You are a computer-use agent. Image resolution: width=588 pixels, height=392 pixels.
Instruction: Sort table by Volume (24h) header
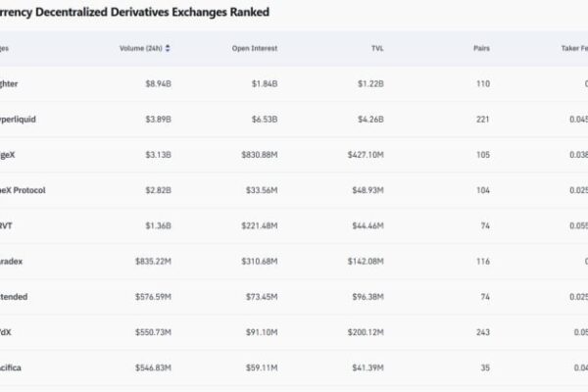142,48
